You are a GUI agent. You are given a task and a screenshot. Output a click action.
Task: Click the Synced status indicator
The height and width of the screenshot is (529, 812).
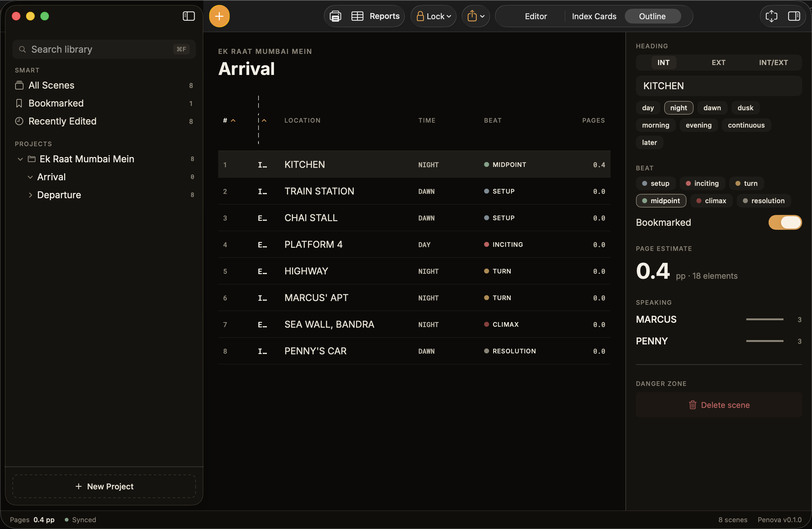(81, 519)
